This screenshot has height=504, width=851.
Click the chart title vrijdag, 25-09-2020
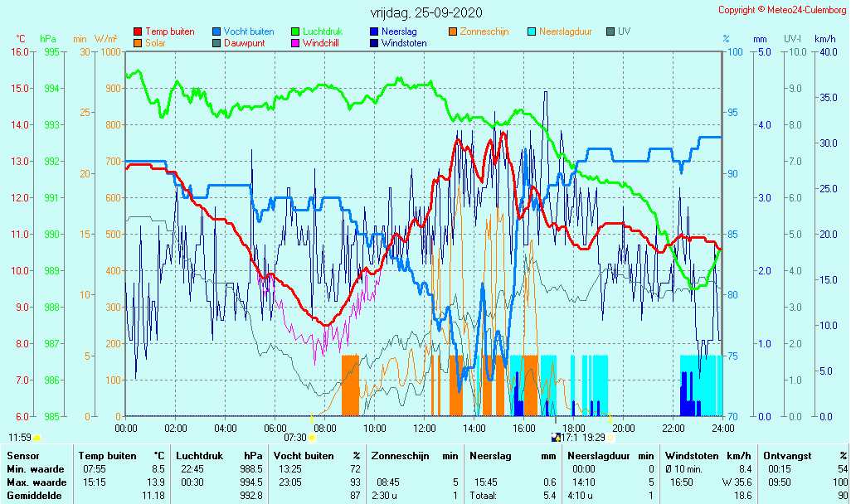[425, 13]
